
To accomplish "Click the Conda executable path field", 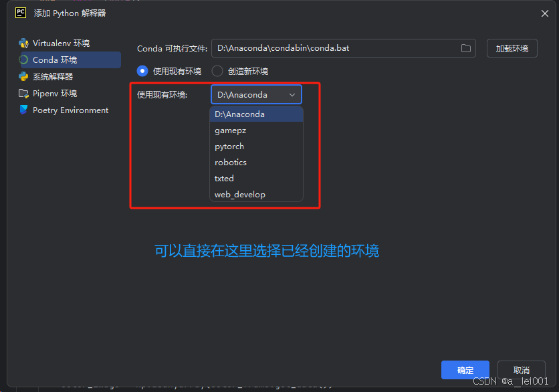I will 343,48.
